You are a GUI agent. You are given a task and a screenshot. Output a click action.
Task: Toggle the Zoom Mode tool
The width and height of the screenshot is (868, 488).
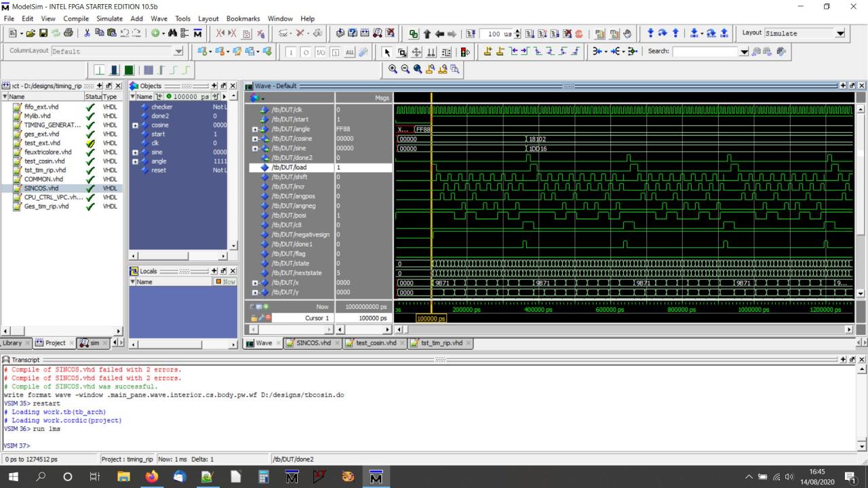(x=401, y=52)
